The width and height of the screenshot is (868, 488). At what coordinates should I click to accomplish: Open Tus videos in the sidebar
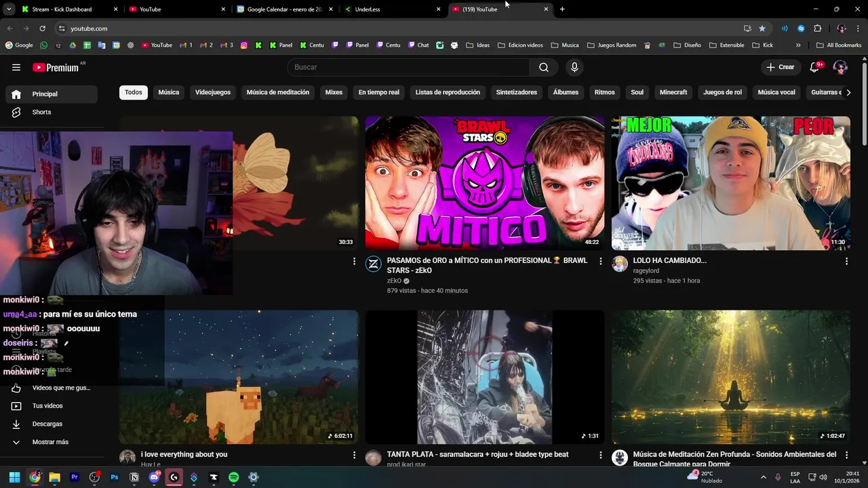(x=52, y=406)
